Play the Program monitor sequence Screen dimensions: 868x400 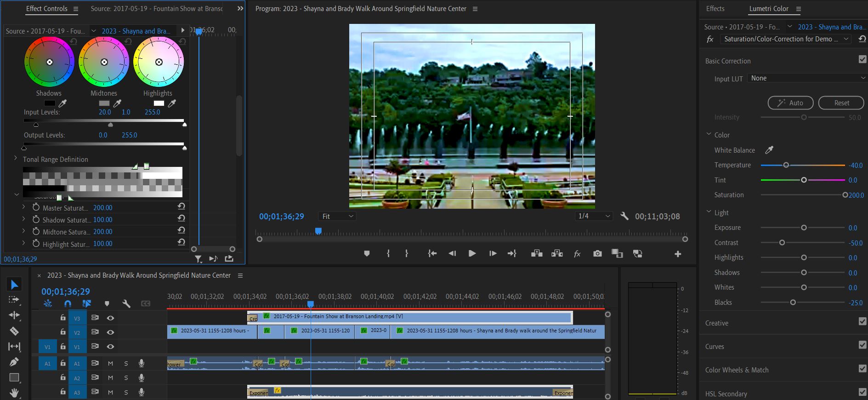point(472,254)
